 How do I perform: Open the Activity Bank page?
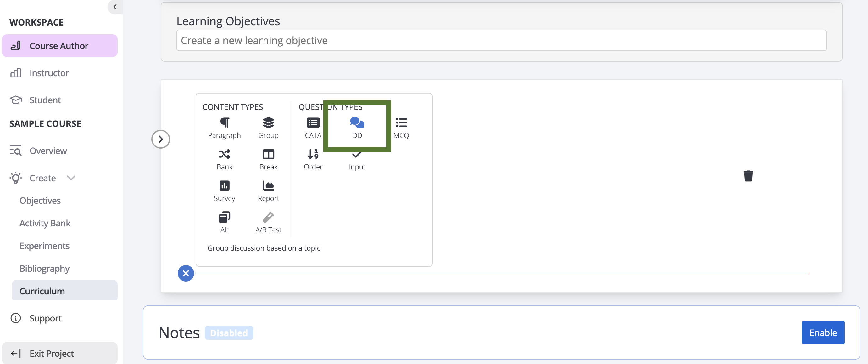pos(45,223)
